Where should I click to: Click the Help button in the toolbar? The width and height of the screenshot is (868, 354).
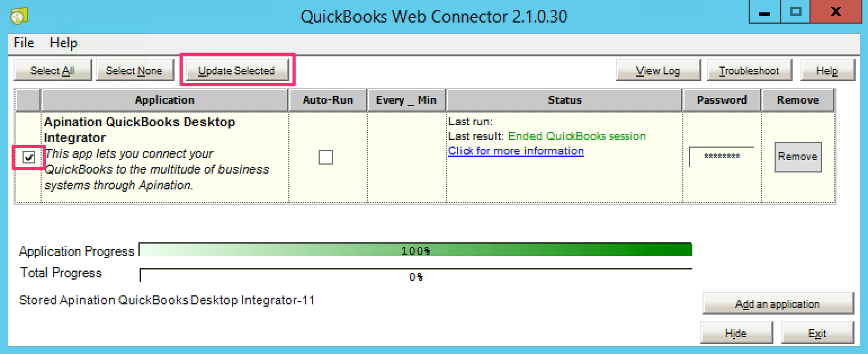827,70
